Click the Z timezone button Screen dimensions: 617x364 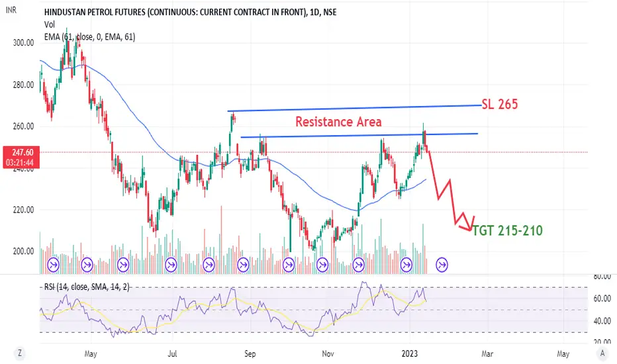20,354
